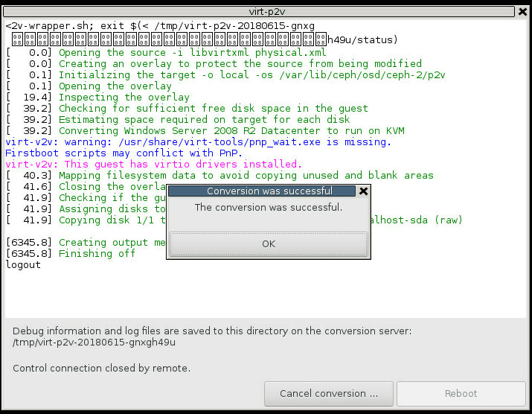Click the 'Mapping filesystem data' log line
This screenshot has width=532, height=414.
pos(219,176)
